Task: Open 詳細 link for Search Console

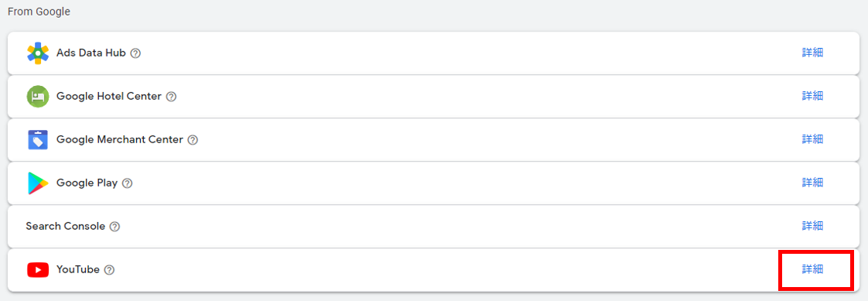Action: click(812, 226)
